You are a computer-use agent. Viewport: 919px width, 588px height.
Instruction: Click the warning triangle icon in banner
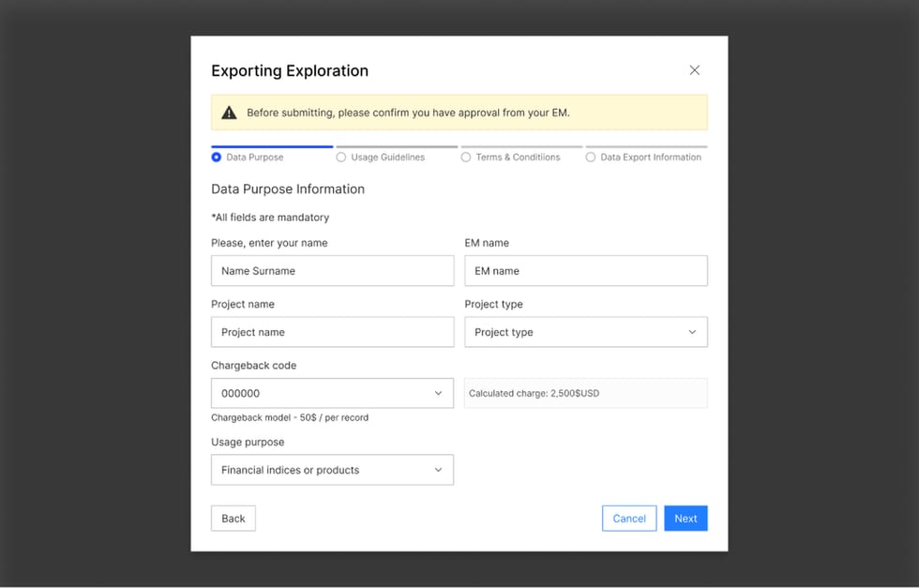pyautogui.click(x=229, y=113)
